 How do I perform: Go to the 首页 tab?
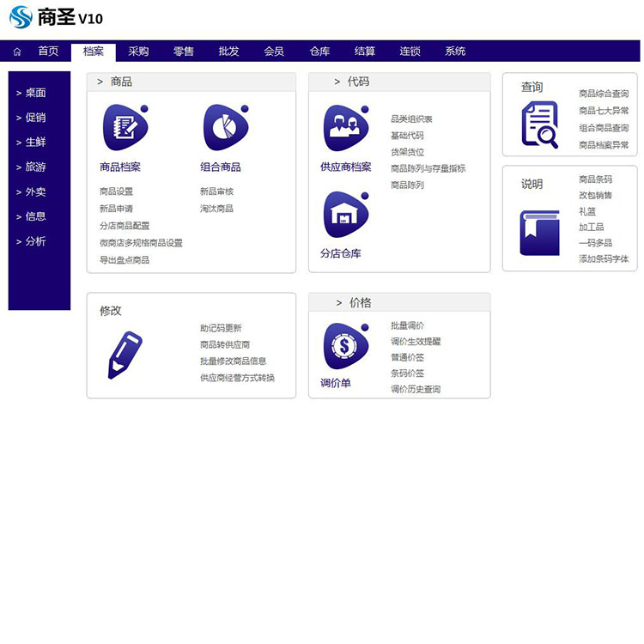[x=48, y=52]
